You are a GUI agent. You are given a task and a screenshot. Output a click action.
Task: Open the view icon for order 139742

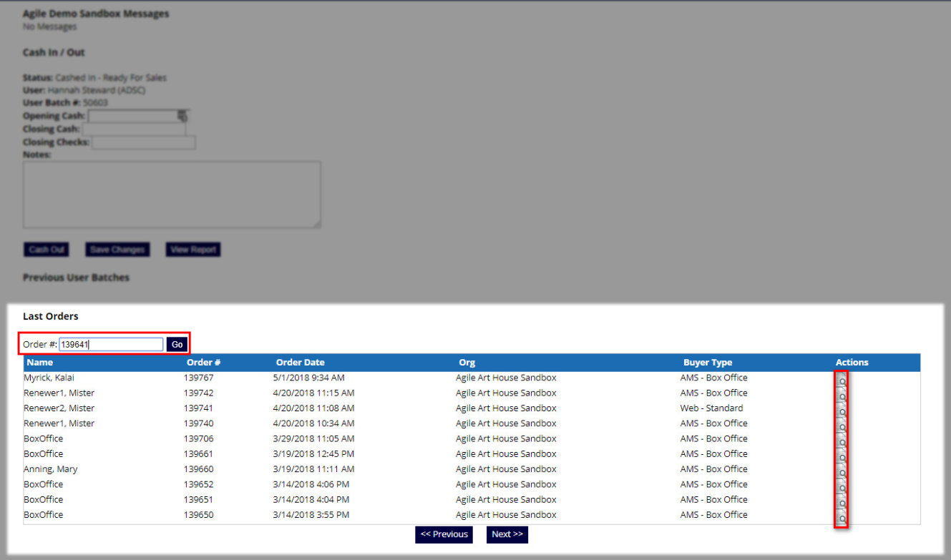pos(842,396)
